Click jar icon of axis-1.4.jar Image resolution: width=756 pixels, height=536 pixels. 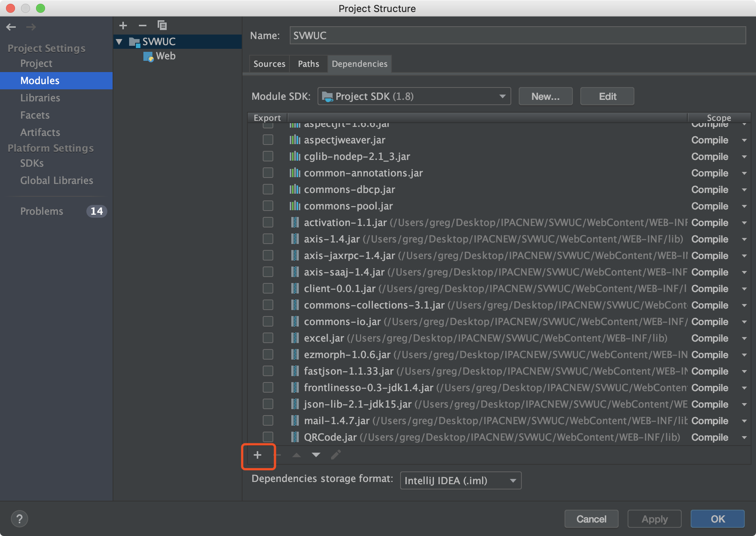295,239
